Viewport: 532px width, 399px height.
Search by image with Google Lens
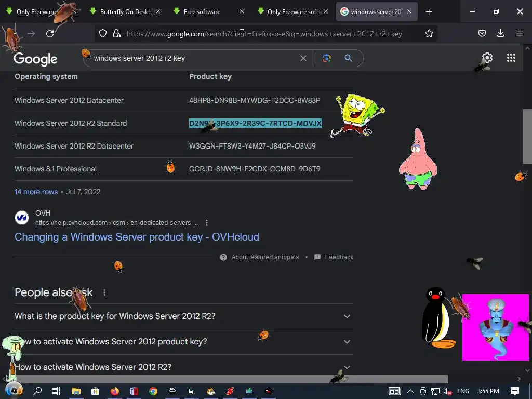coord(326,58)
